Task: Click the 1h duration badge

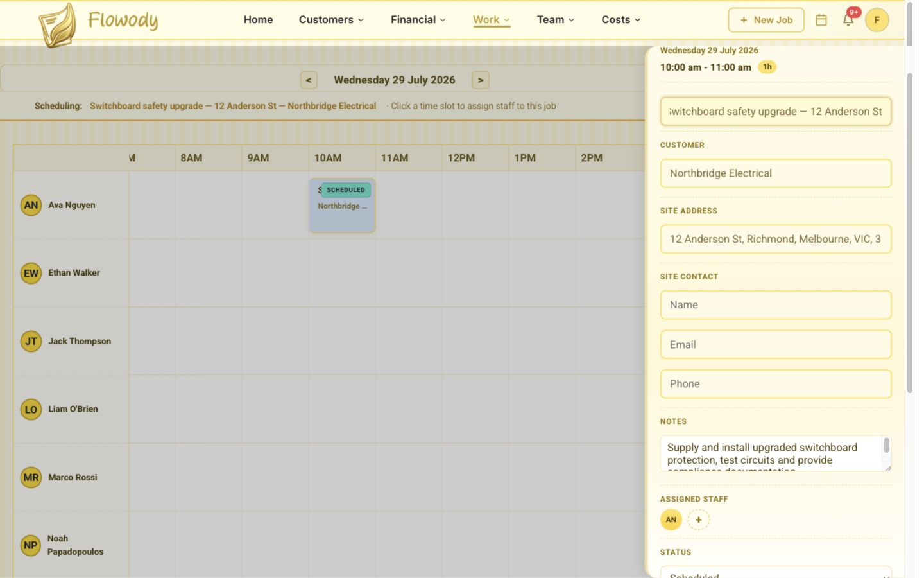Action: 767,67
